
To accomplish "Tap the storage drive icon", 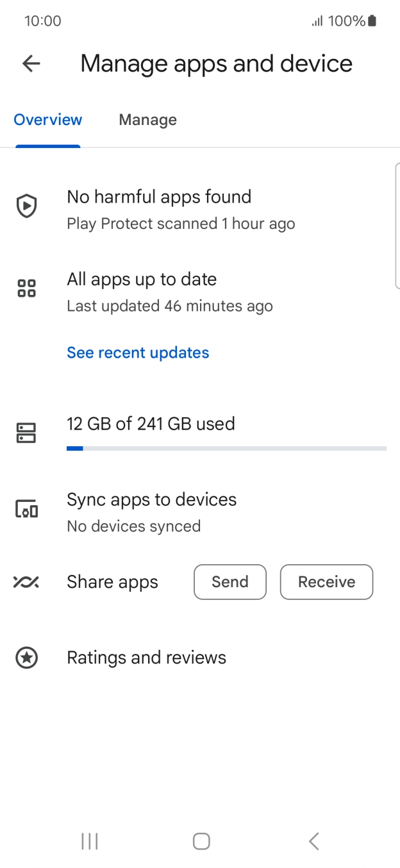I will coord(26,433).
